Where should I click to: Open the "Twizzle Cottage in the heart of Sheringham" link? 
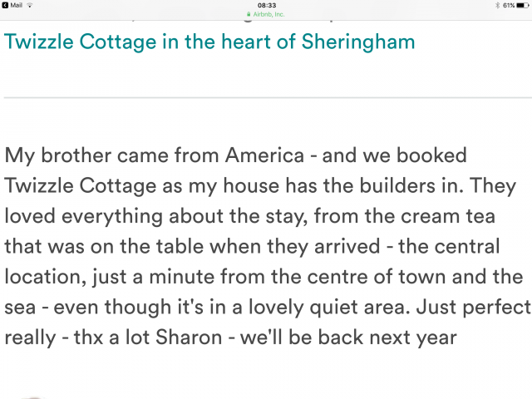(209, 42)
